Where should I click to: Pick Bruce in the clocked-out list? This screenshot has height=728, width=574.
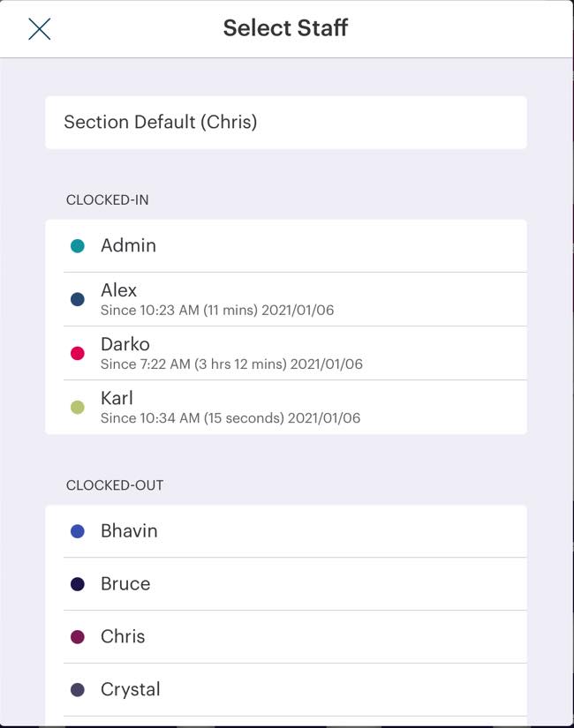(285, 584)
